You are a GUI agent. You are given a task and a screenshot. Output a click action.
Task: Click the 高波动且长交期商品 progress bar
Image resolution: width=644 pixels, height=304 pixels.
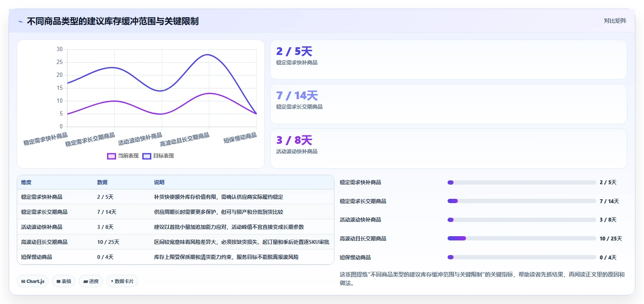(x=522, y=238)
